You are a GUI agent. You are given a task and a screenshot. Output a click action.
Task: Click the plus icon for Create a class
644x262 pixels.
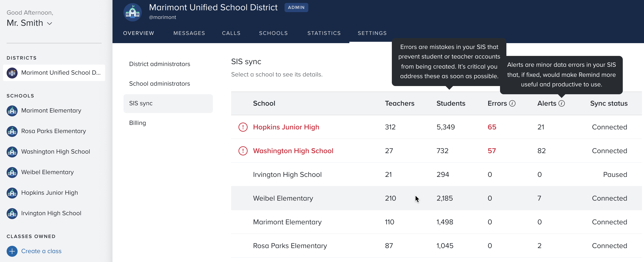[12, 251]
